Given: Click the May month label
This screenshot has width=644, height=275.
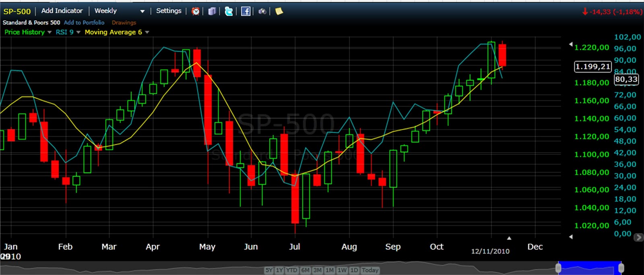Looking at the screenshot, I should click(207, 247).
